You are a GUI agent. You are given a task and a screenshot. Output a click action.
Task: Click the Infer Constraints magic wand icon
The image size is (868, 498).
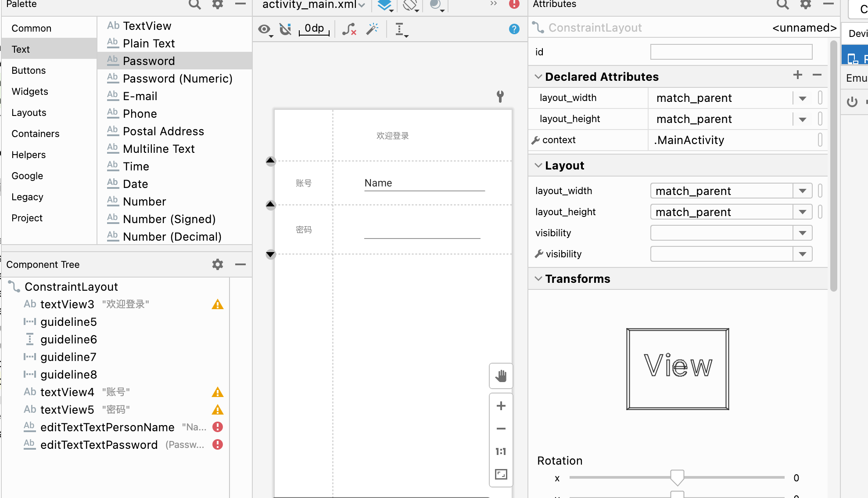372,29
